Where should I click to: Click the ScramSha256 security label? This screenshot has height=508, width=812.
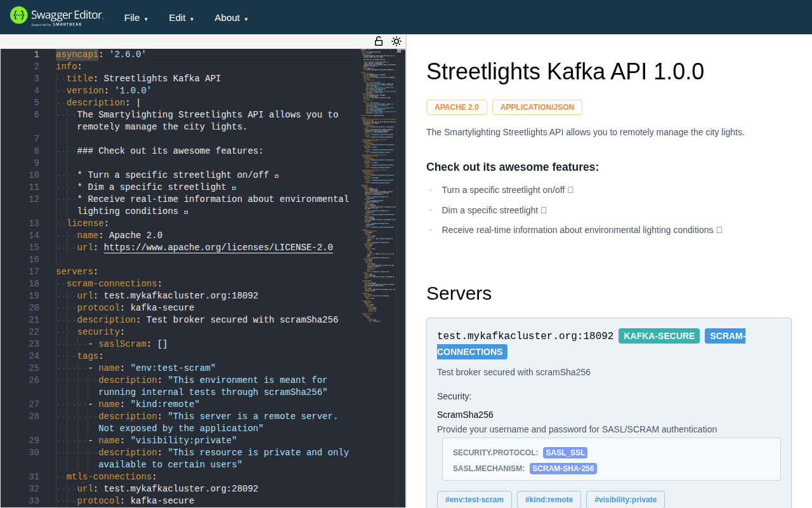(465, 415)
